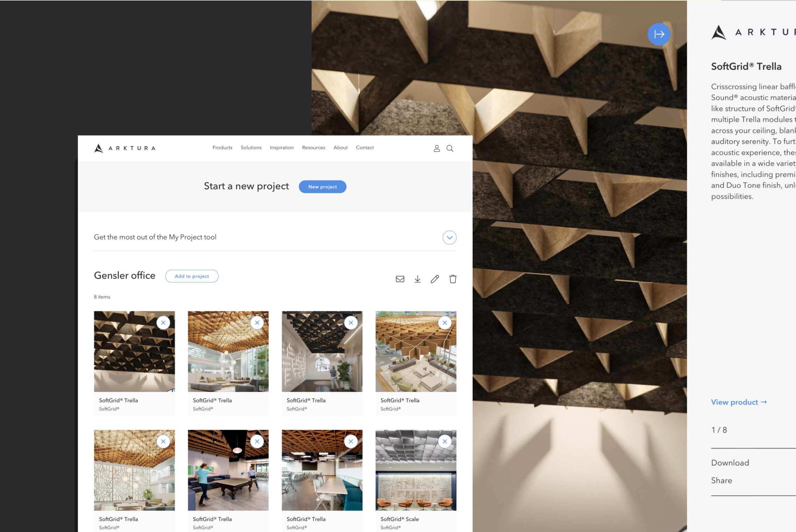This screenshot has width=796, height=532.
Task: Remove first SoftGrid Trella item
Action: 163,323
